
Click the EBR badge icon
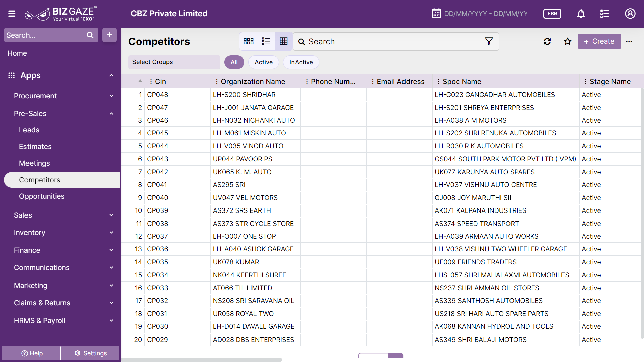point(552,14)
